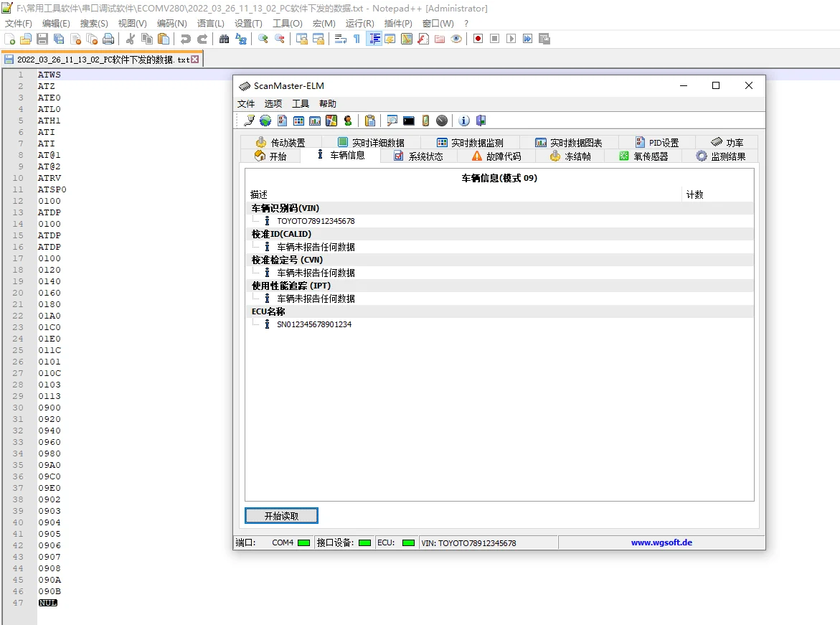The image size is (840, 625).
Task: Click the Cut scissors icon in Notepad++
Action: tap(130, 39)
